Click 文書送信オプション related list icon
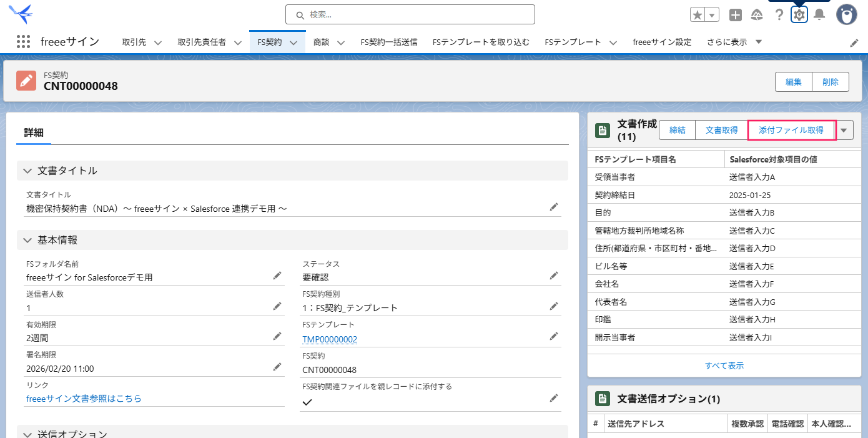 pos(603,399)
